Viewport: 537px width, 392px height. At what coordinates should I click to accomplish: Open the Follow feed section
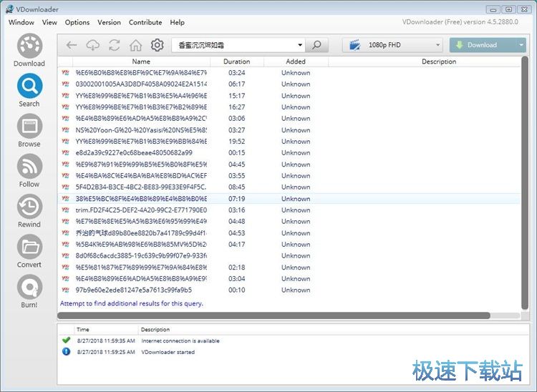tap(29, 171)
